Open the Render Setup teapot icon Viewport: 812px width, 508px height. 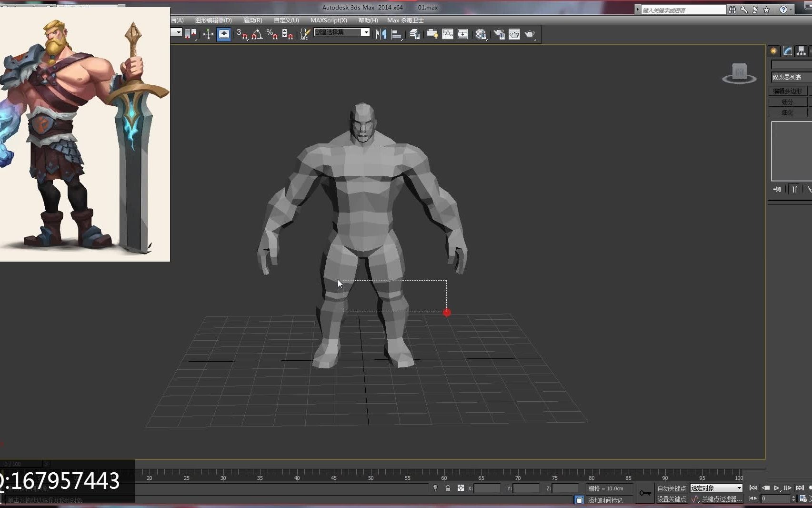(499, 34)
